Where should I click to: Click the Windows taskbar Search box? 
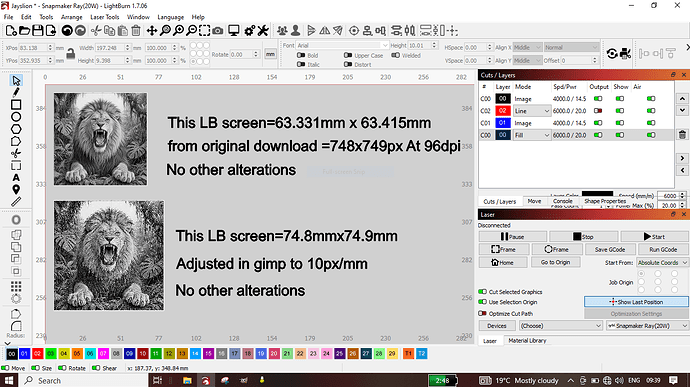tap(84, 380)
